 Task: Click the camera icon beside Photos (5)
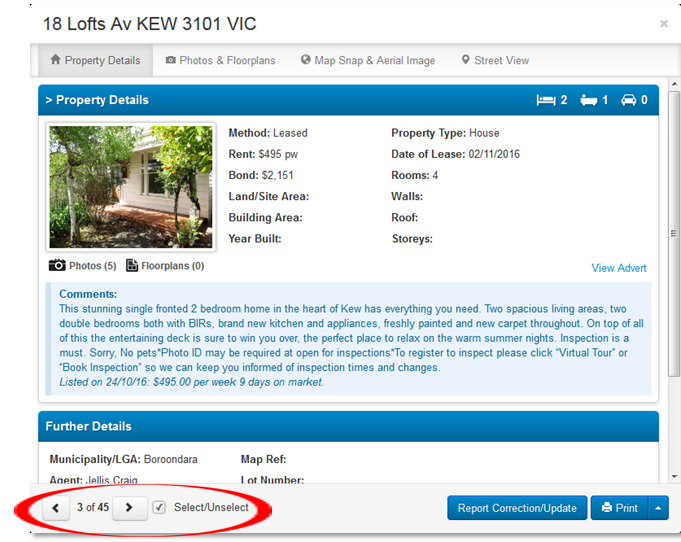[x=57, y=266]
